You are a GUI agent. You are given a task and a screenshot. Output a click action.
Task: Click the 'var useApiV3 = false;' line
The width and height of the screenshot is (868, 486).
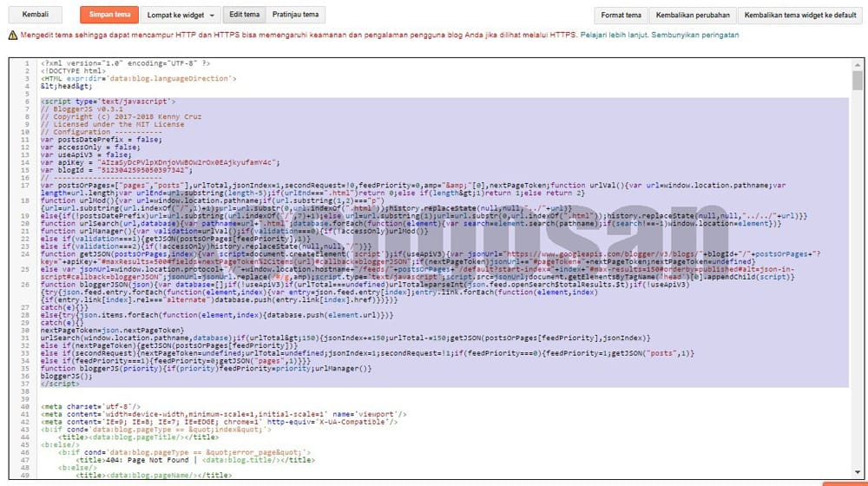pyautogui.click(x=86, y=155)
